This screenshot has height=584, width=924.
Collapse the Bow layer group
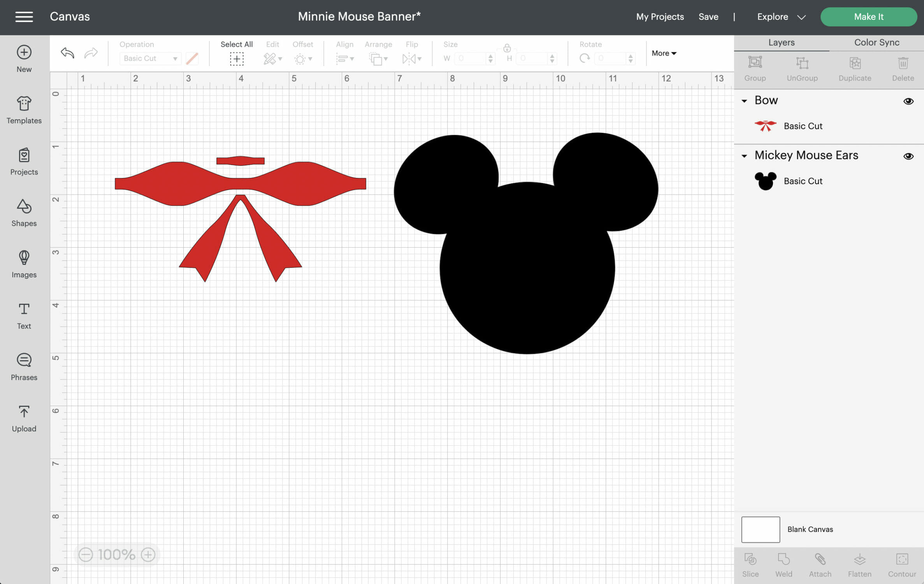click(744, 101)
